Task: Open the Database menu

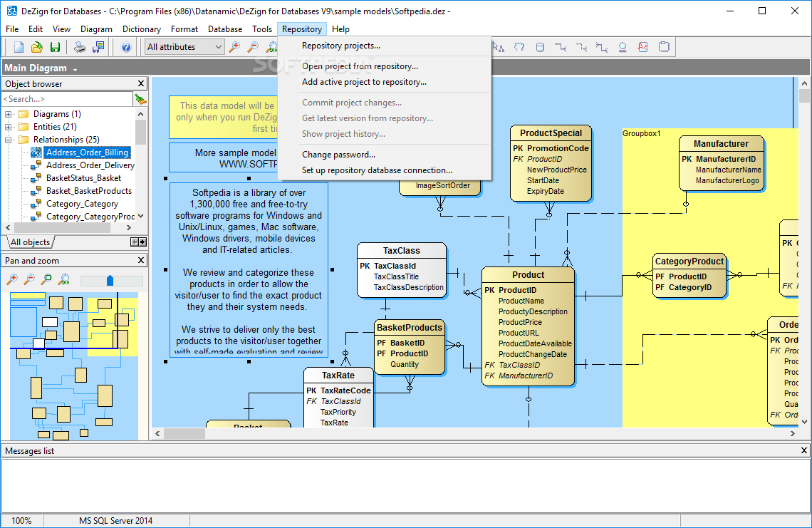Action: (225, 29)
